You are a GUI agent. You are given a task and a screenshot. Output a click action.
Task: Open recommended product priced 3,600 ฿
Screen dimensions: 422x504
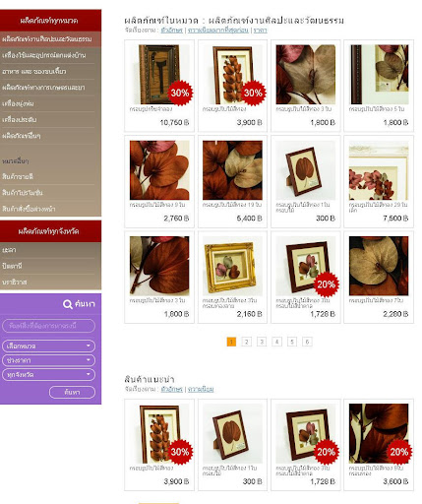point(379,433)
